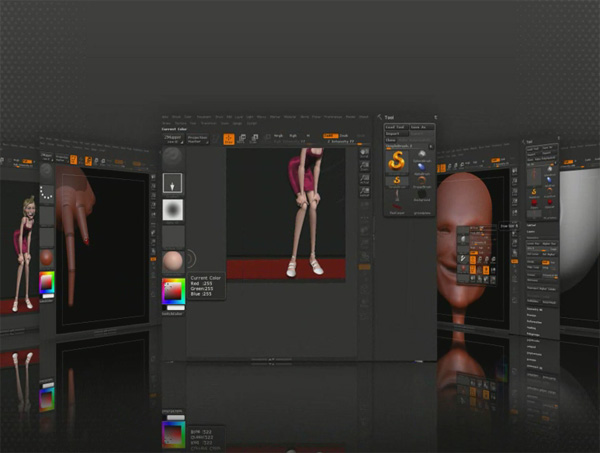Click material sphere in left window
The width and height of the screenshot is (600, 453).
tap(47, 258)
